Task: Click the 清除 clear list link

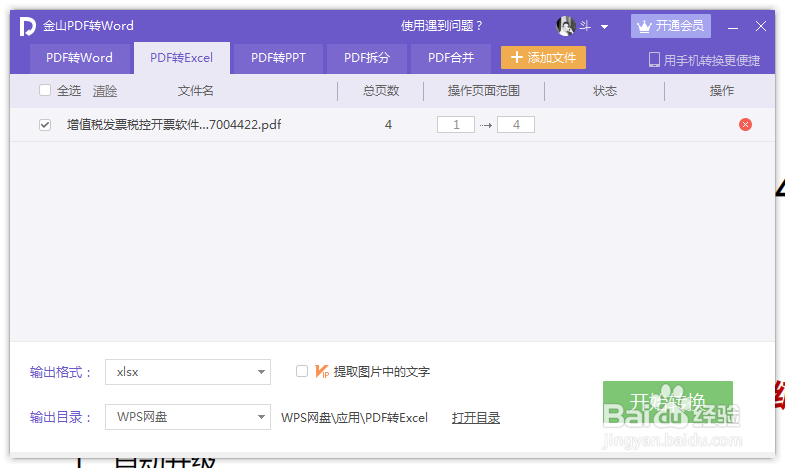Action: tap(105, 91)
